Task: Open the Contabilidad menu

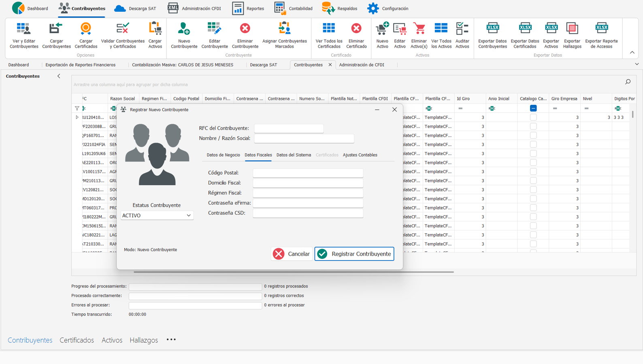Action: tap(293, 8)
